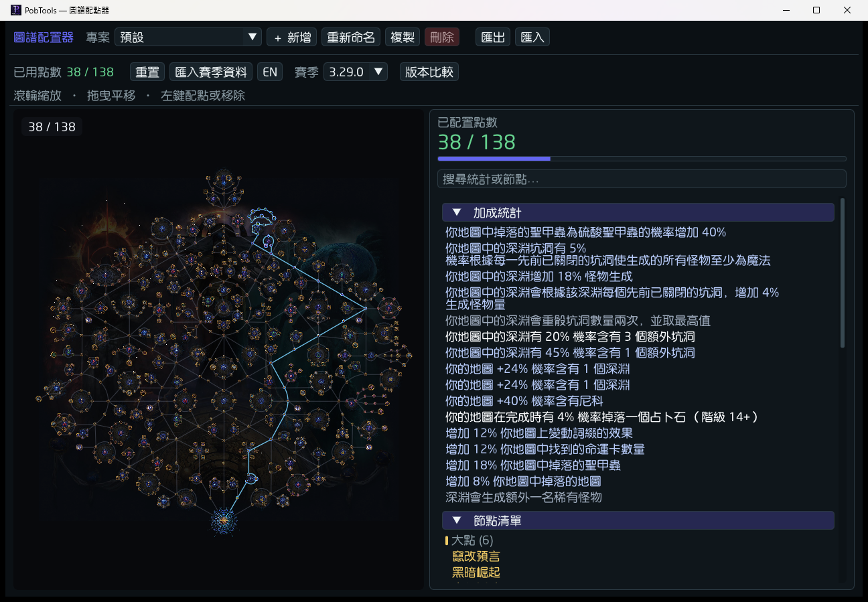868x602 pixels.
Task: Toggle the EN language button
Action: [x=270, y=72]
